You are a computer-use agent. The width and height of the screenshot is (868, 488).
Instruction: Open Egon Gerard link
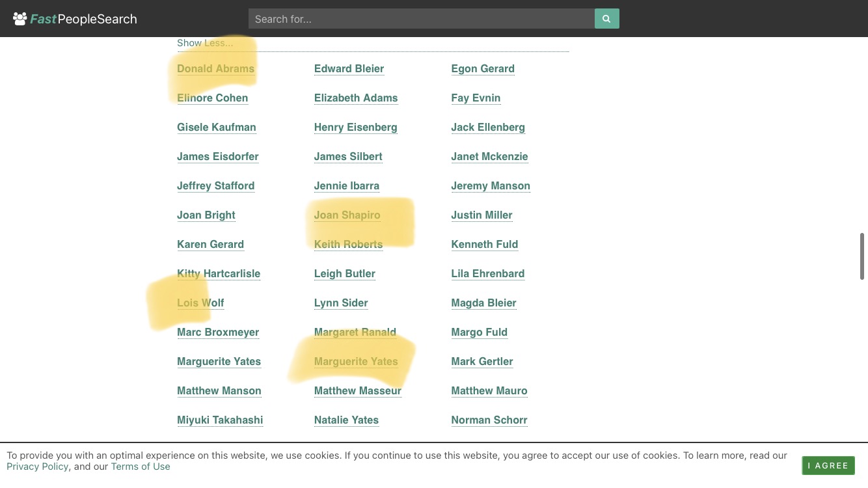pyautogui.click(x=483, y=68)
